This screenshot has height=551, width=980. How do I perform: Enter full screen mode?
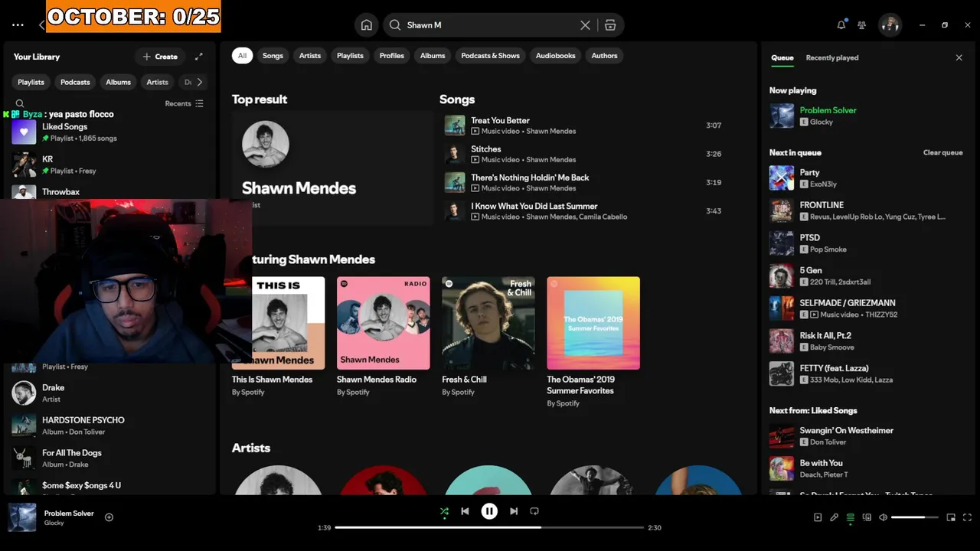click(967, 517)
